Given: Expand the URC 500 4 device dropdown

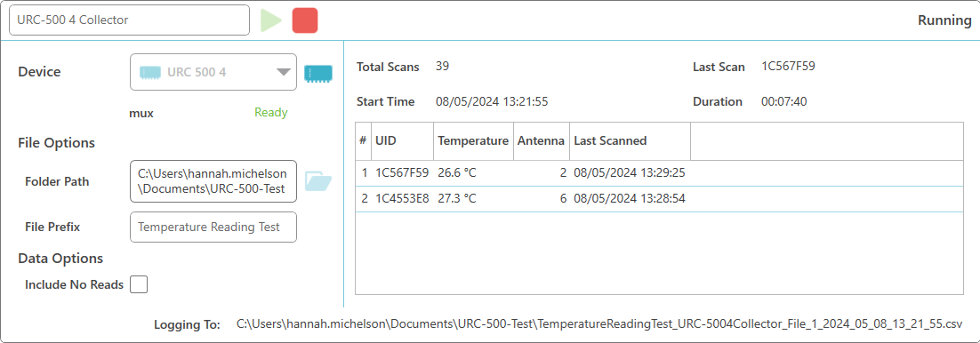Looking at the screenshot, I should coord(213,72).
